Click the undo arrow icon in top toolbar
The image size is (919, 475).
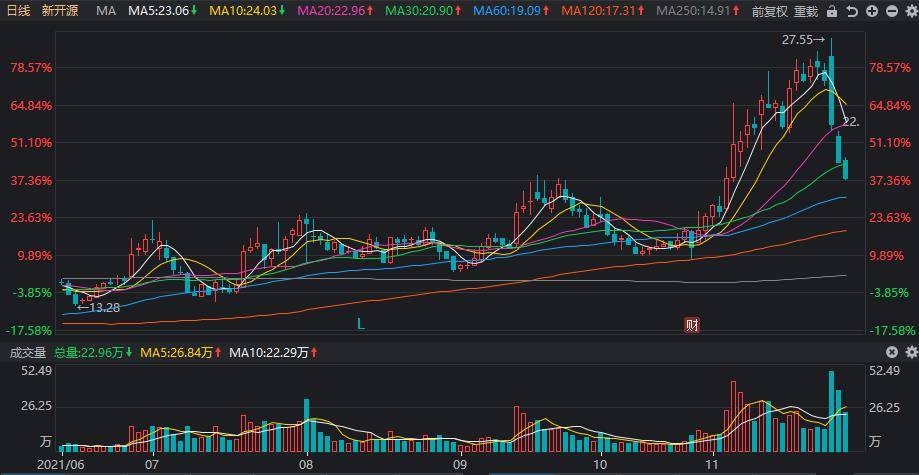(x=852, y=11)
